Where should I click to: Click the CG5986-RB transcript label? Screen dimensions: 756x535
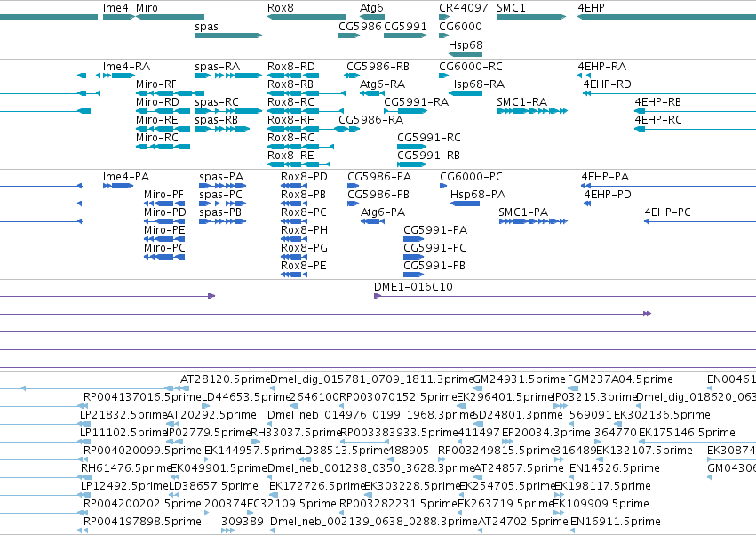(x=378, y=67)
